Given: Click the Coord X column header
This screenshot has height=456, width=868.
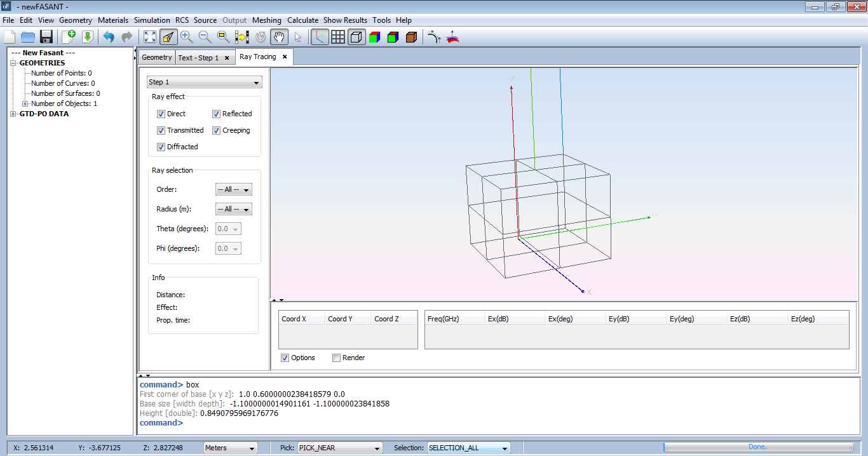Looking at the screenshot, I should (301, 319).
